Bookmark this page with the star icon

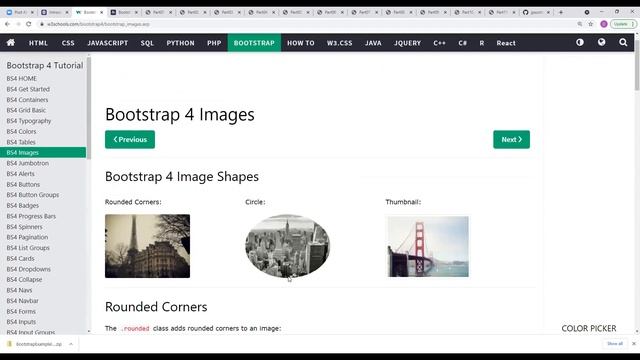click(x=591, y=24)
